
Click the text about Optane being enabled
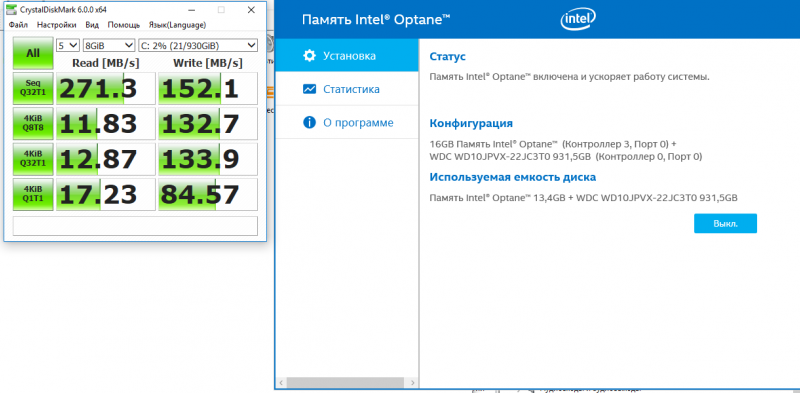569,77
